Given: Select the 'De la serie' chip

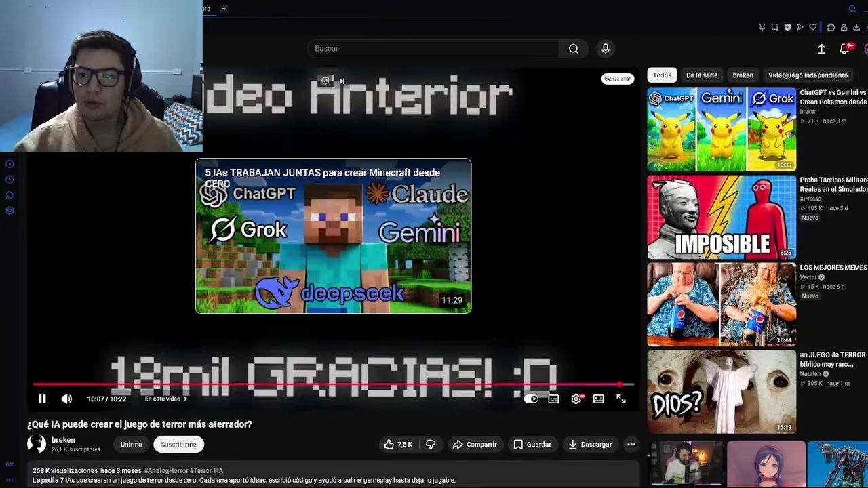Looking at the screenshot, I should tap(701, 75).
